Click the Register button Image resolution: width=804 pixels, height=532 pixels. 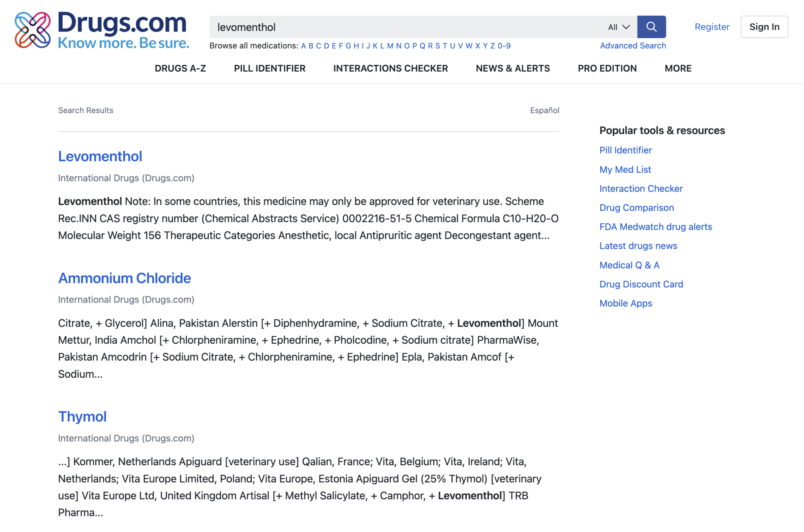pyautogui.click(x=713, y=27)
